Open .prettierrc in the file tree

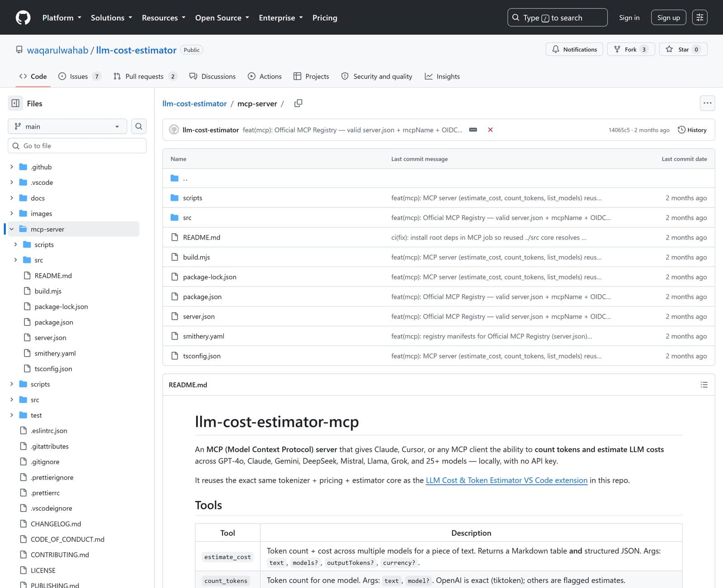pos(45,493)
